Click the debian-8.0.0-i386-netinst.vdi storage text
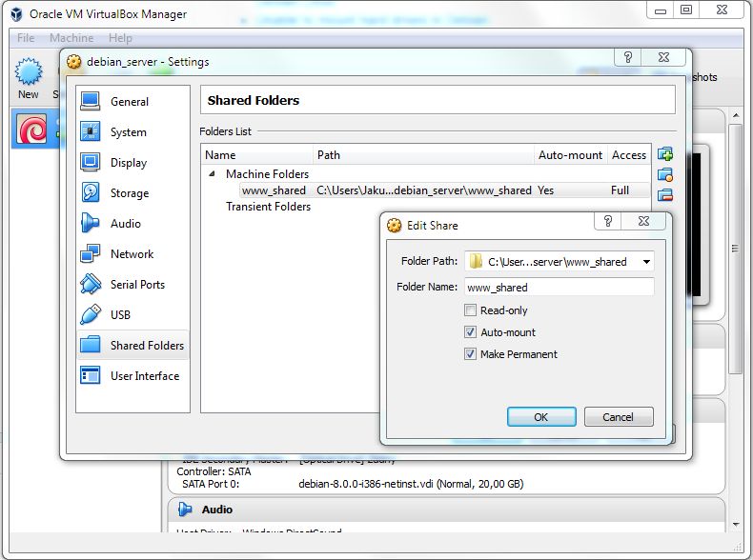The image size is (753, 560). [411, 484]
